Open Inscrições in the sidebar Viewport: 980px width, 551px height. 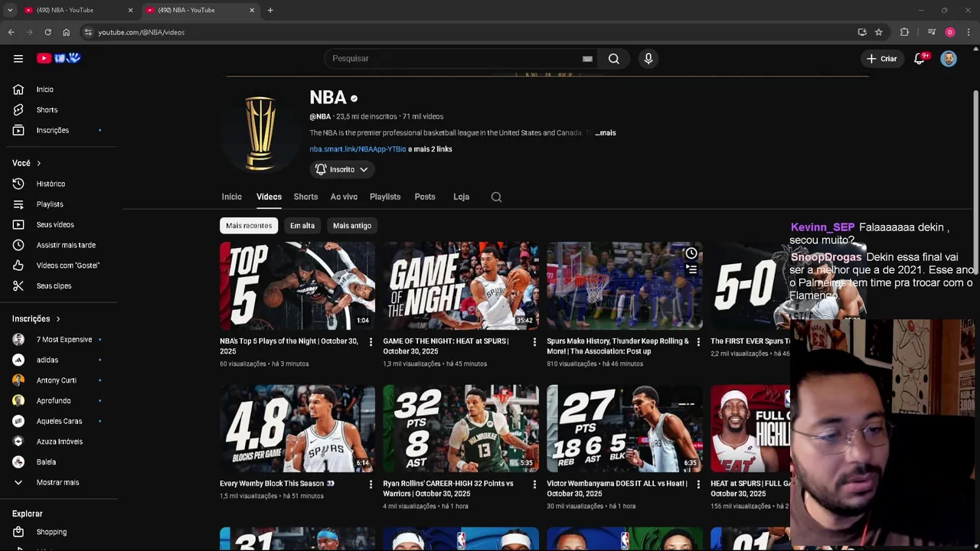59,130
